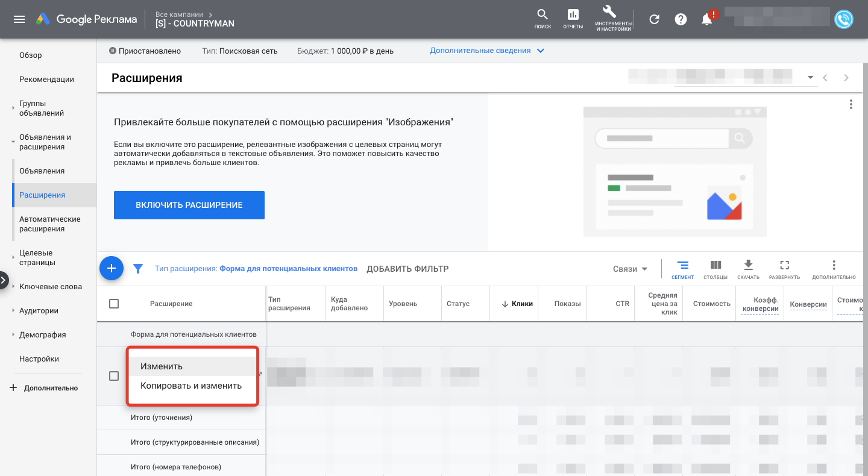Go to previous date range arrow
This screenshot has width=868, height=476.
825,78
